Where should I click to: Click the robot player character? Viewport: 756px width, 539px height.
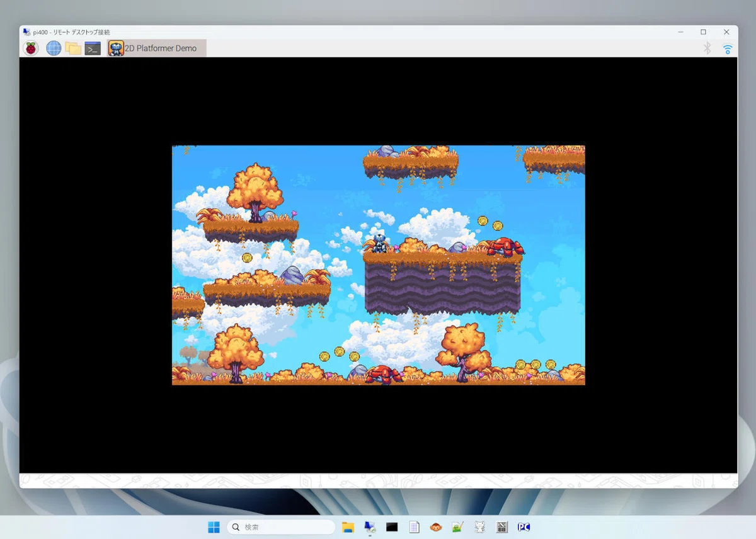pos(379,243)
